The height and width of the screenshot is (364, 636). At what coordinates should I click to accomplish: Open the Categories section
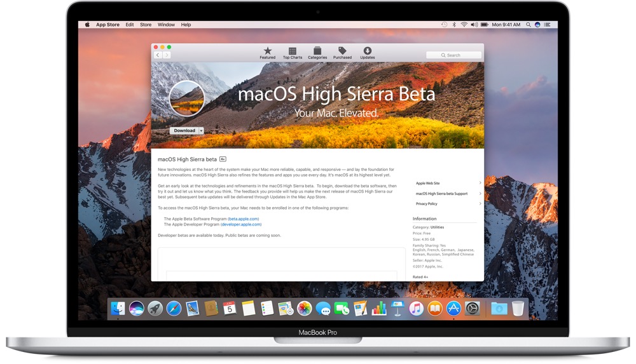317,51
